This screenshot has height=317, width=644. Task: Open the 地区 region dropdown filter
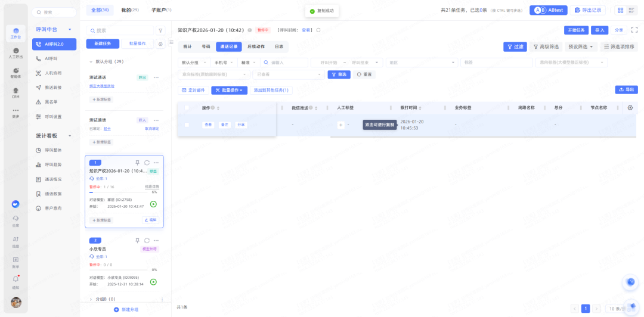[x=420, y=62]
